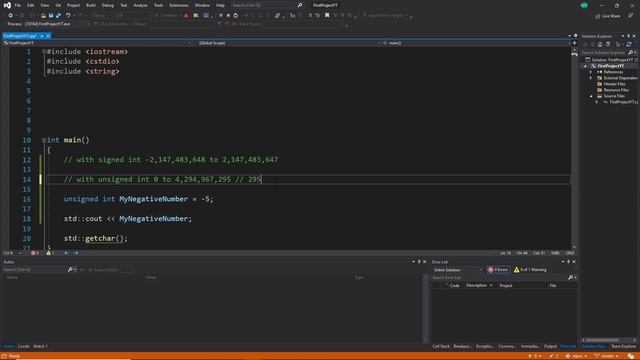Click the Open File folder icon
The width and height of the screenshot is (640, 360).
pyautogui.click(x=43, y=16)
